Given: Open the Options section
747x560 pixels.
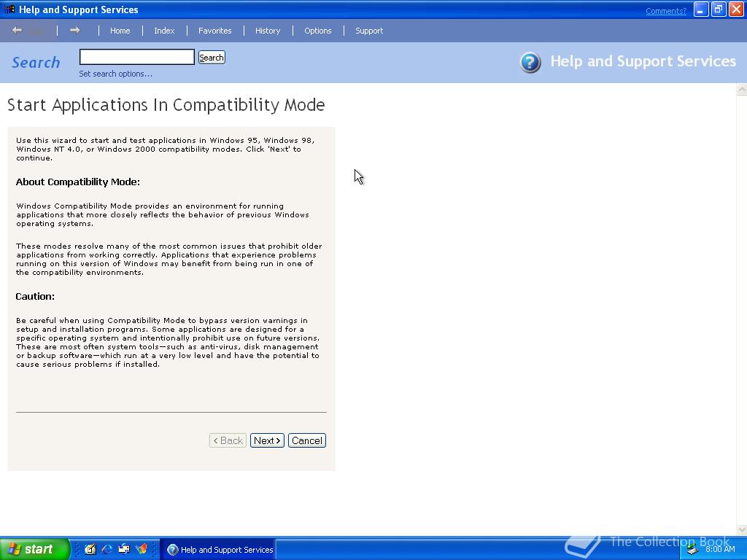Looking at the screenshot, I should [x=318, y=31].
